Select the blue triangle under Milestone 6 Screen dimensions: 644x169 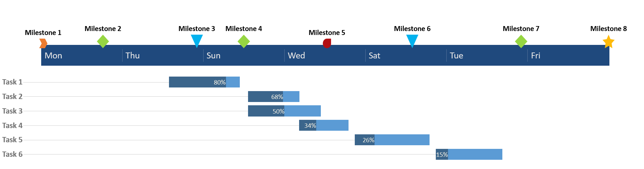tap(412, 40)
